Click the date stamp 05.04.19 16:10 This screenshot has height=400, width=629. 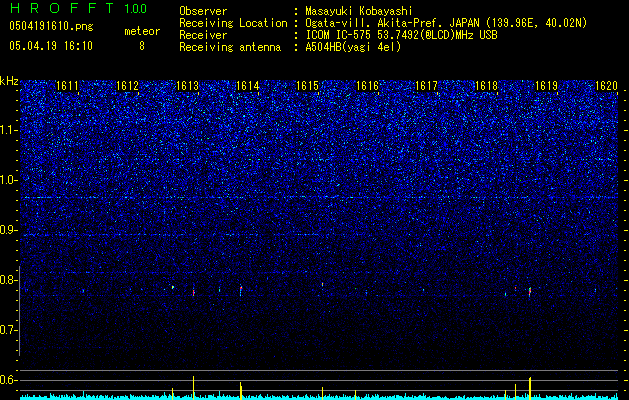click(51, 46)
